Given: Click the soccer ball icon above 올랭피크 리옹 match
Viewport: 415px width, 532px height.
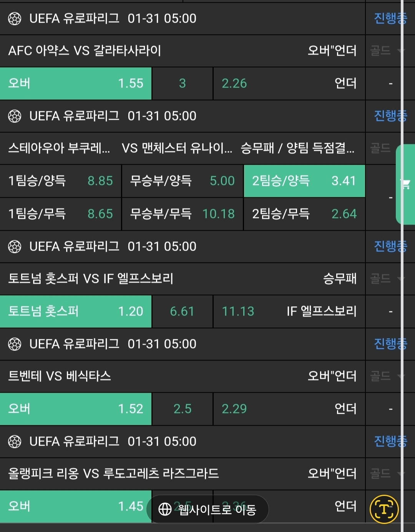Looking at the screenshot, I should click(x=15, y=441).
